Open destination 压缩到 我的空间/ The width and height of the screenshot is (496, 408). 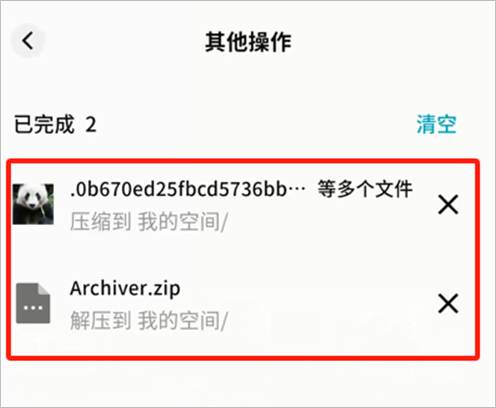(149, 221)
